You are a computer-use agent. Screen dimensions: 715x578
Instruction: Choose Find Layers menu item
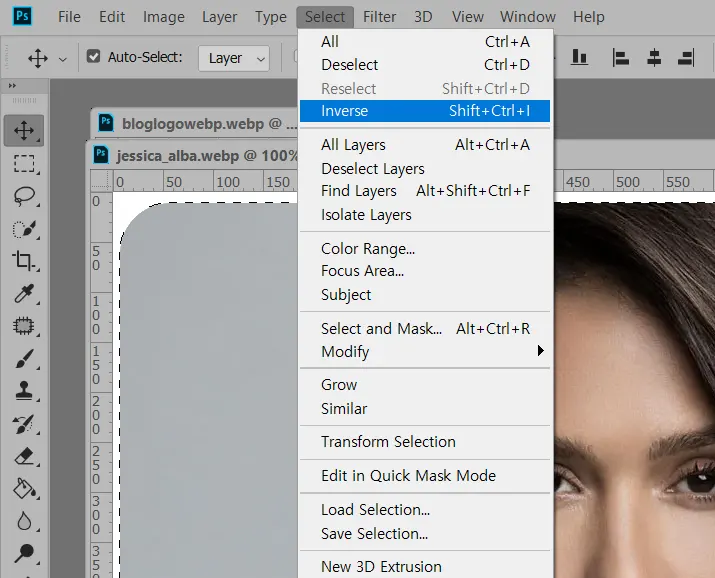[x=425, y=191]
